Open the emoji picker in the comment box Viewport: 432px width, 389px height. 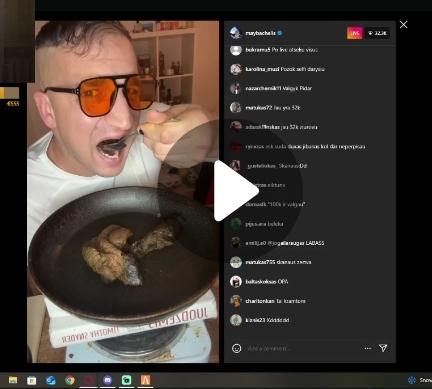236,348
